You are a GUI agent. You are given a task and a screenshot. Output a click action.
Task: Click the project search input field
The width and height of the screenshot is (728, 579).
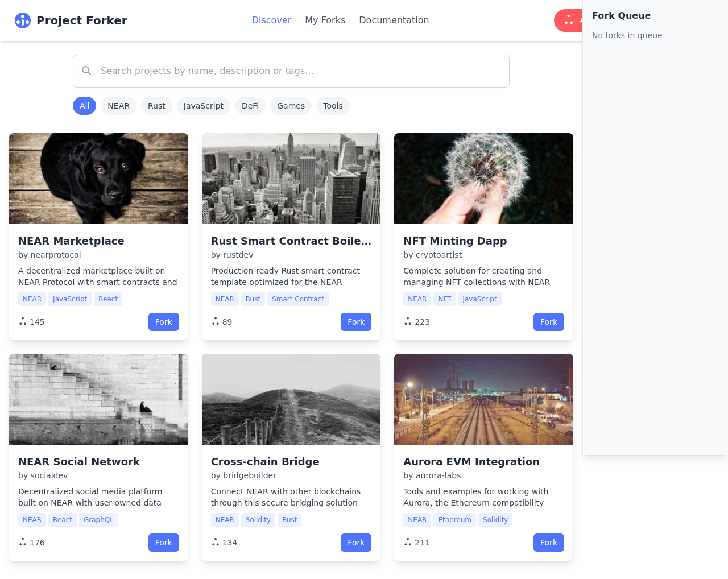pos(291,71)
